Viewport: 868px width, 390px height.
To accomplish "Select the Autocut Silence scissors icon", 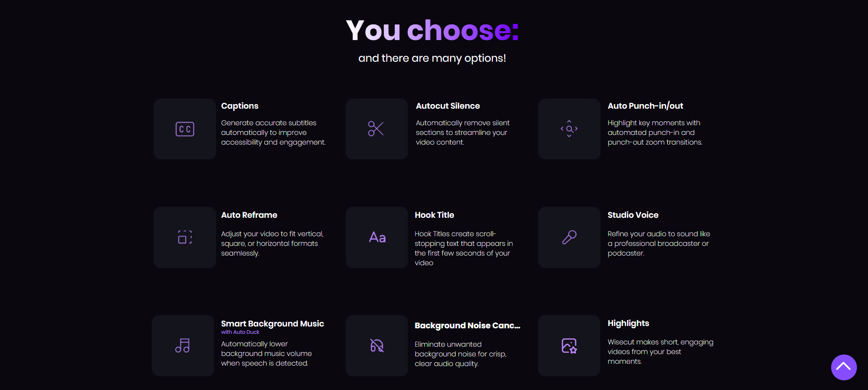I will click(x=376, y=129).
